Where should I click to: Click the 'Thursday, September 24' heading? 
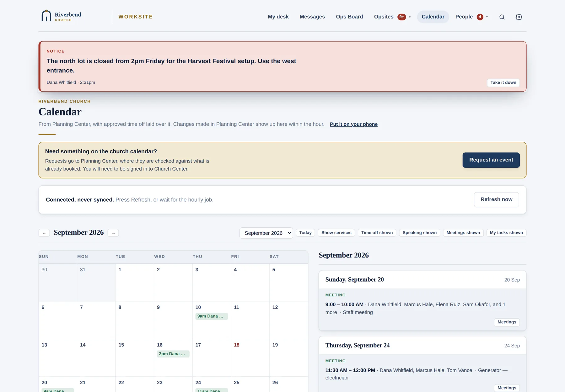coord(358,345)
